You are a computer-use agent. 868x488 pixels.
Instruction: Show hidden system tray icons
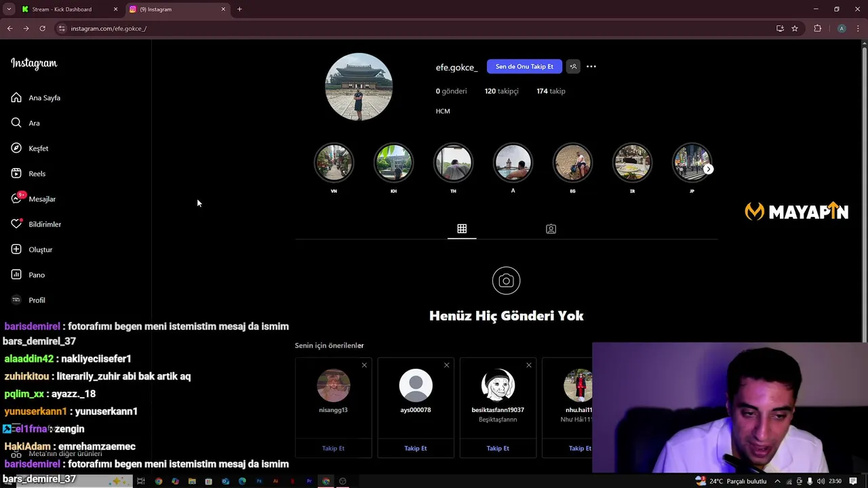coord(777,481)
